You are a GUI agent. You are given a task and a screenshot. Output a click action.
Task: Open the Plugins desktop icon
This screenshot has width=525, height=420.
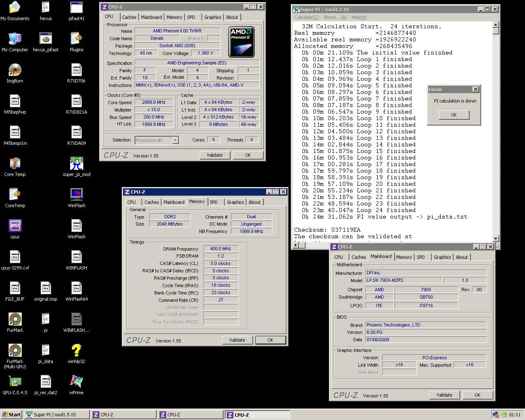coord(76,42)
